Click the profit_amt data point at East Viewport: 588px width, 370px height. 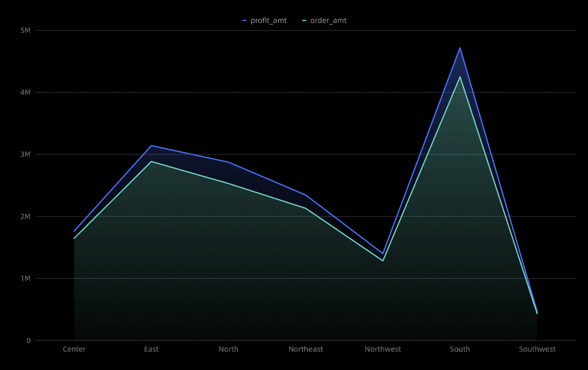[151, 145]
